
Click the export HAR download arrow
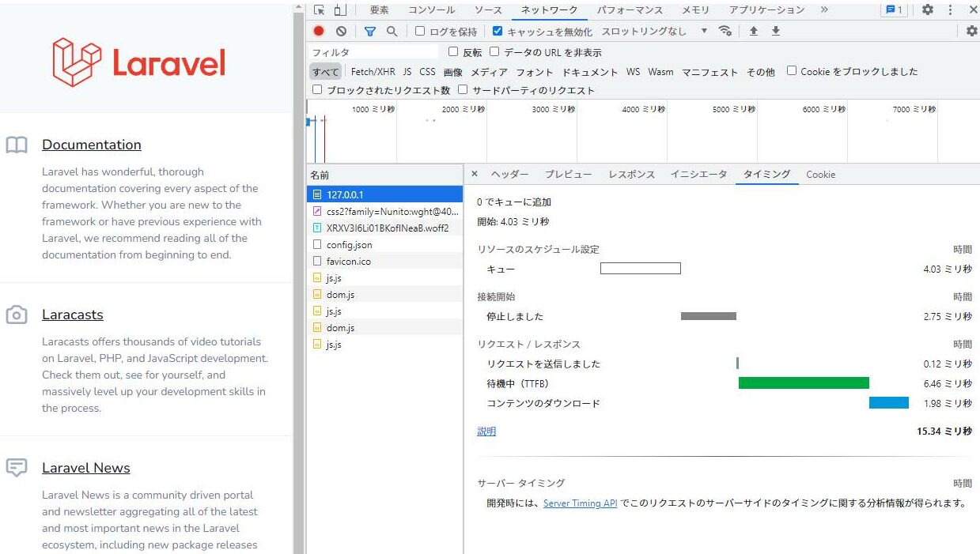click(x=776, y=32)
